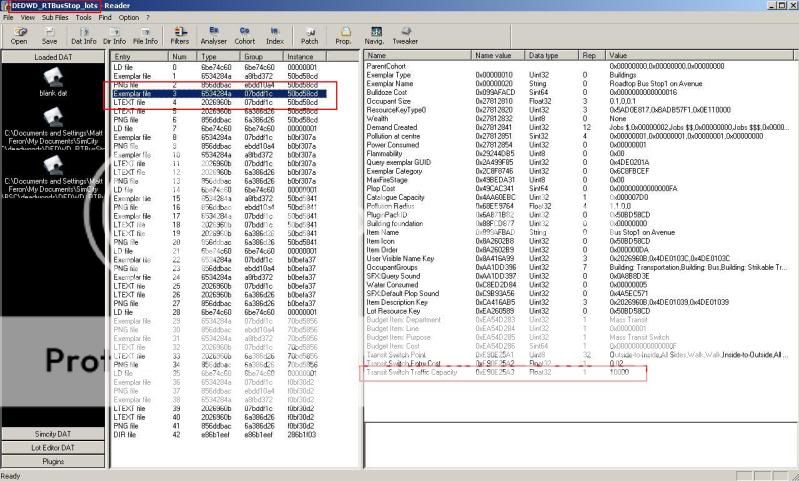Open the Cohort tool
The image size is (799, 481).
click(x=245, y=34)
